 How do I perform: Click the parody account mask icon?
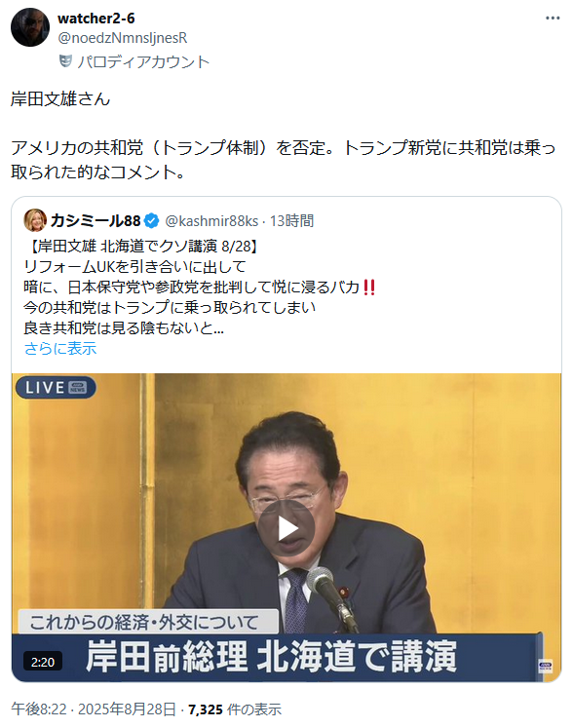(65, 60)
